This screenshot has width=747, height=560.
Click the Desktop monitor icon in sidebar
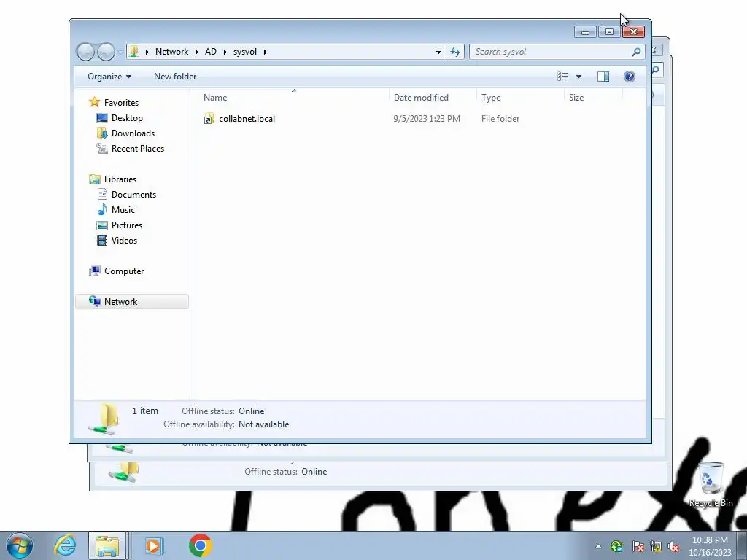coord(102,117)
